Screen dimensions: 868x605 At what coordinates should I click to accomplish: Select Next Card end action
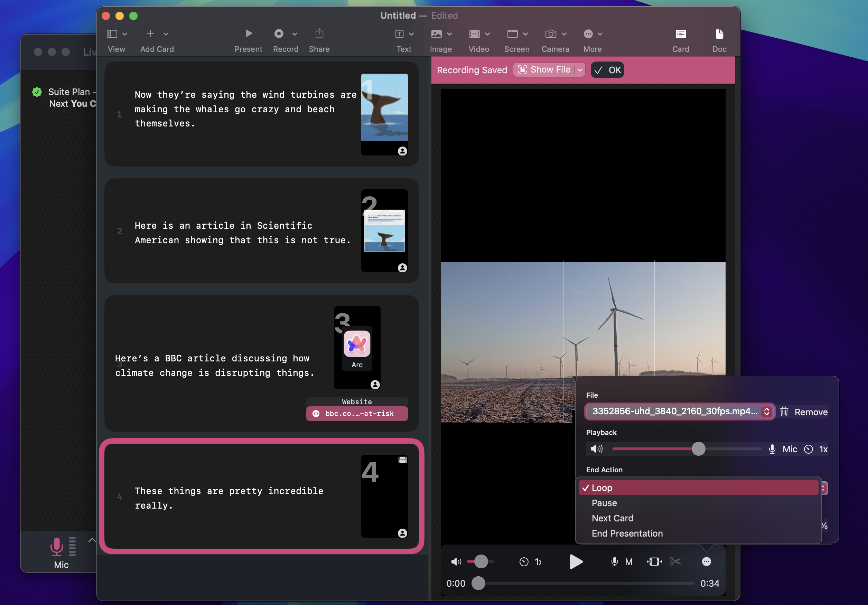tap(612, 518)
